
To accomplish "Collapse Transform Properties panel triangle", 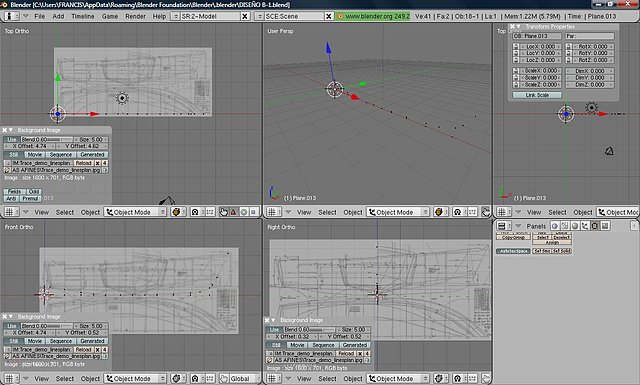I will point(519,27).
